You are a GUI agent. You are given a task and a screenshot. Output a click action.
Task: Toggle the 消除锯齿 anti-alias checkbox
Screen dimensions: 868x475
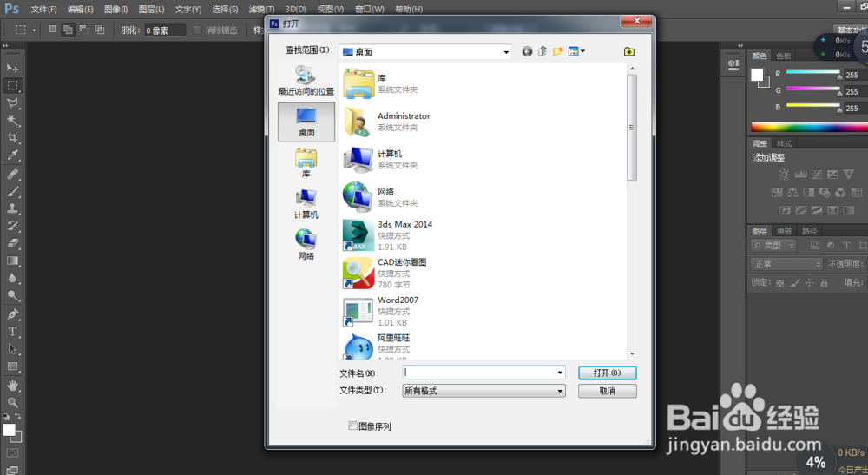[x=197, y=30]
